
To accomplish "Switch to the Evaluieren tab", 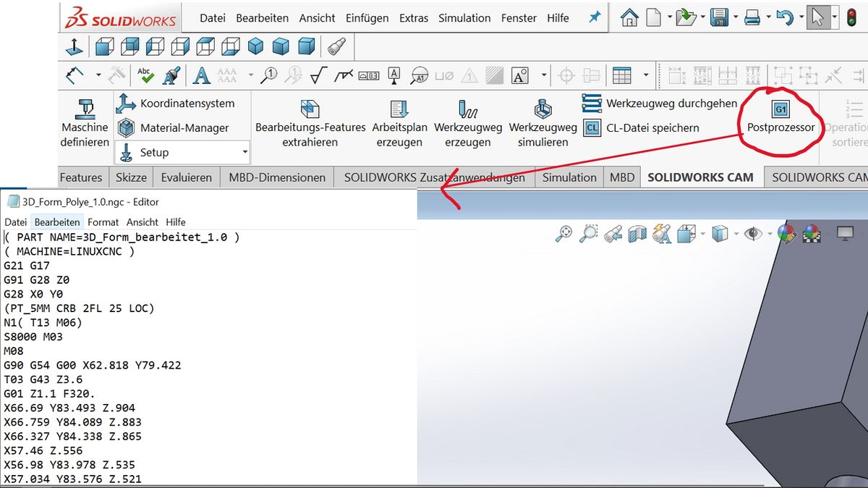I will [x=187, y=177].
